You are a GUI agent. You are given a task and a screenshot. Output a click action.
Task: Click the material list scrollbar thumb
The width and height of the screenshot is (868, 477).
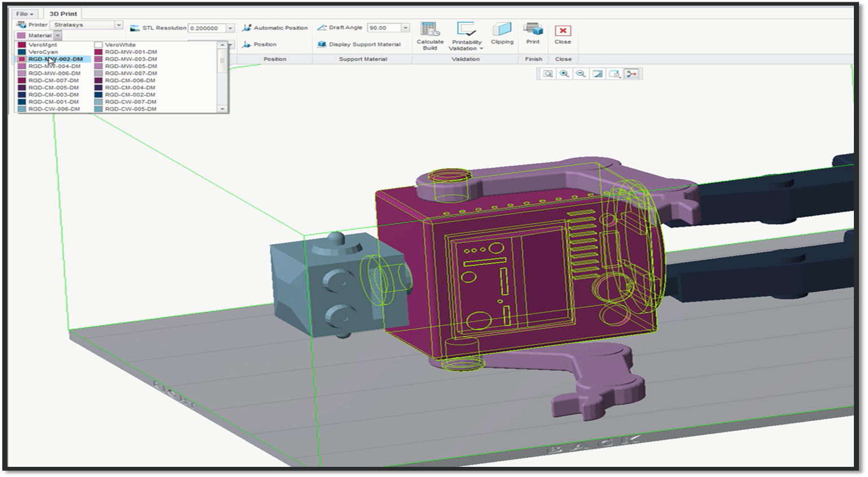[222, 60]
